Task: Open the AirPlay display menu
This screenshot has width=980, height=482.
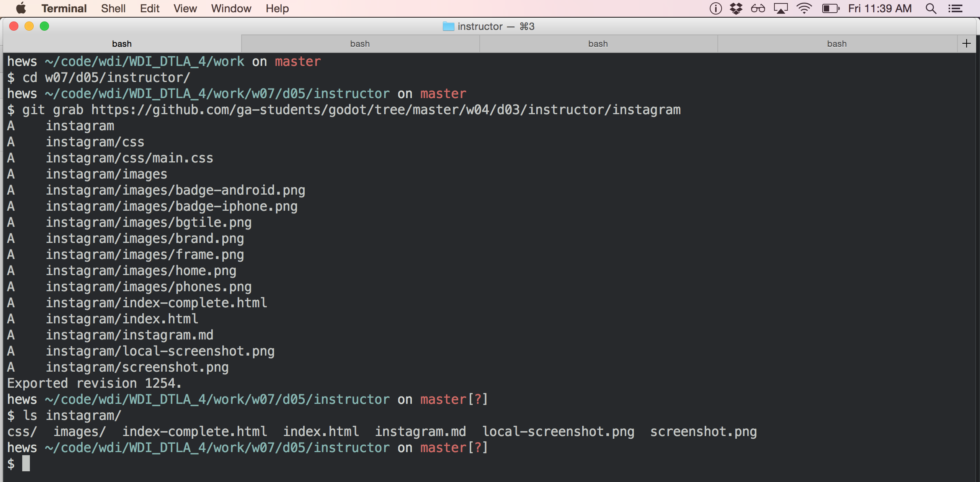Action: [x=781, y=8]
